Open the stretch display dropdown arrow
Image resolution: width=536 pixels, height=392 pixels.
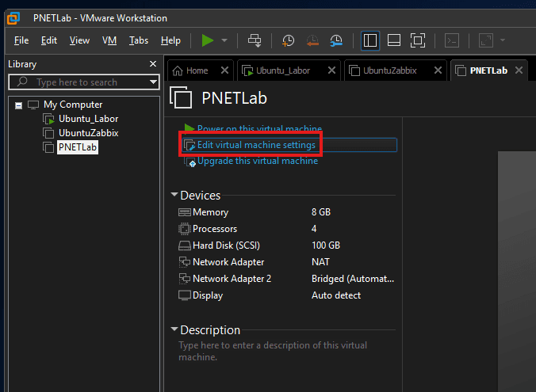coord(503,40)
